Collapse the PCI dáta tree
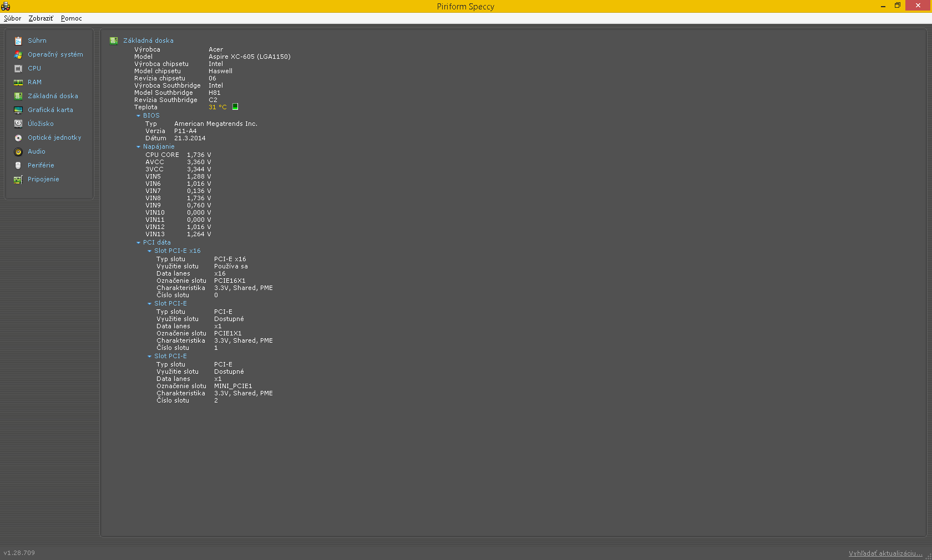 139,243
